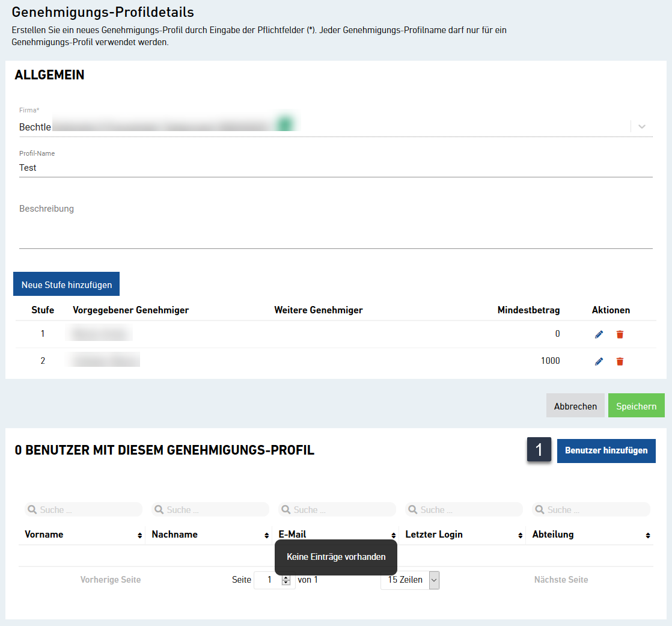Screen dimensions: 672x626
Task: Click the Beschreibung text field
Action: pos(240,229)
